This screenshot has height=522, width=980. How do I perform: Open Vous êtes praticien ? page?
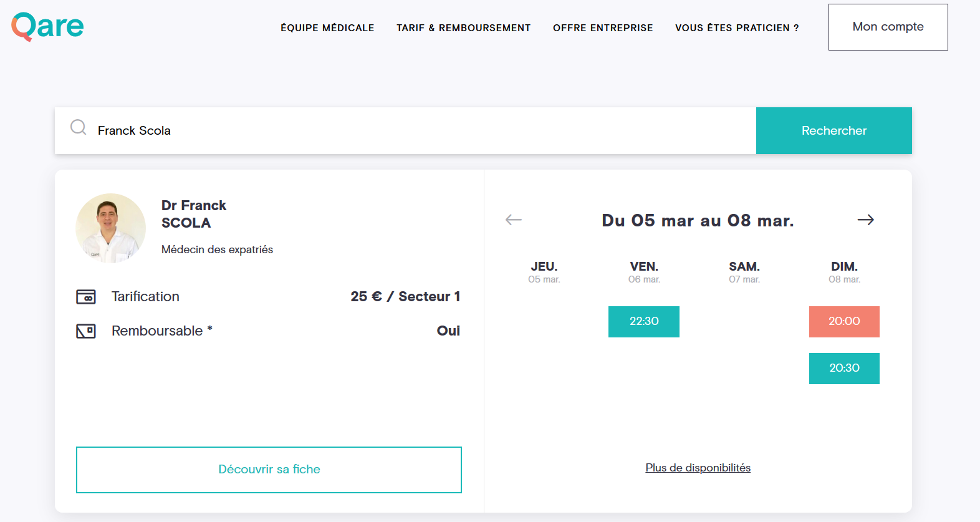click(x=737, y=28)
